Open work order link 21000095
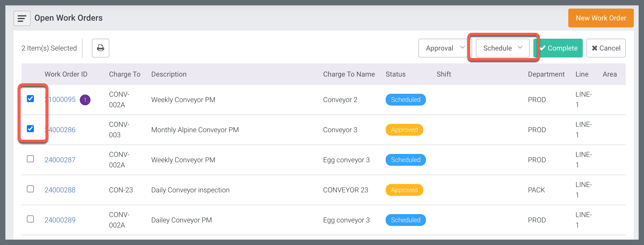Viewport: 644px width, 245px height. pos(60,100)
